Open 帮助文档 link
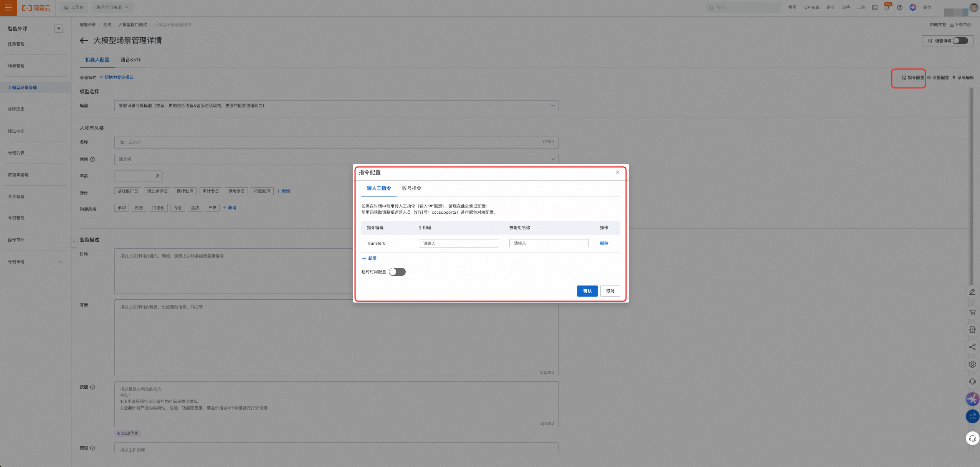Image resolution: width=980 pixels, height=467 pixels. coord(938,25)
